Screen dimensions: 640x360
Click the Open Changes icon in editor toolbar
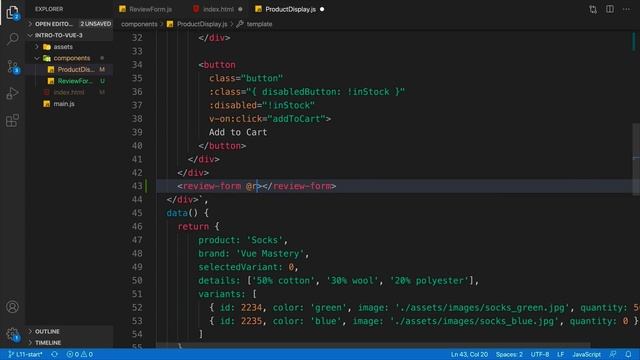pos(593,9)
